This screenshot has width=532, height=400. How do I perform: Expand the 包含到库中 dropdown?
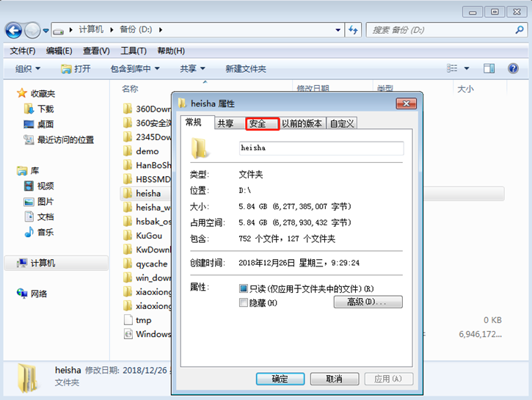tap(135, 68)
